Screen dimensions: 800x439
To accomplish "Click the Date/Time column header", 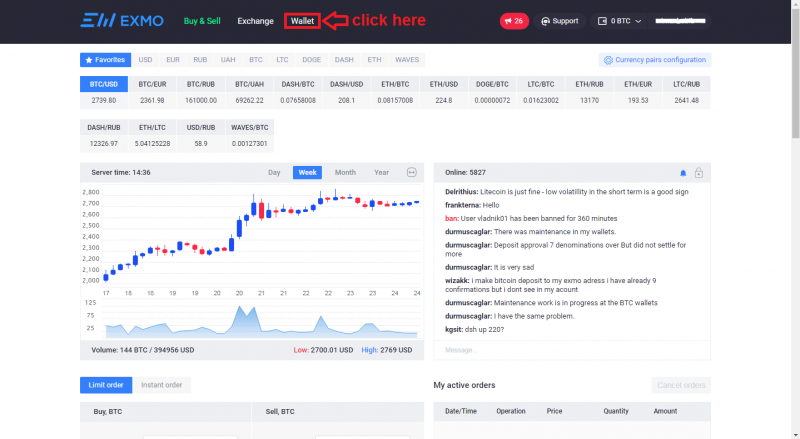I will [x=461, y=411].
